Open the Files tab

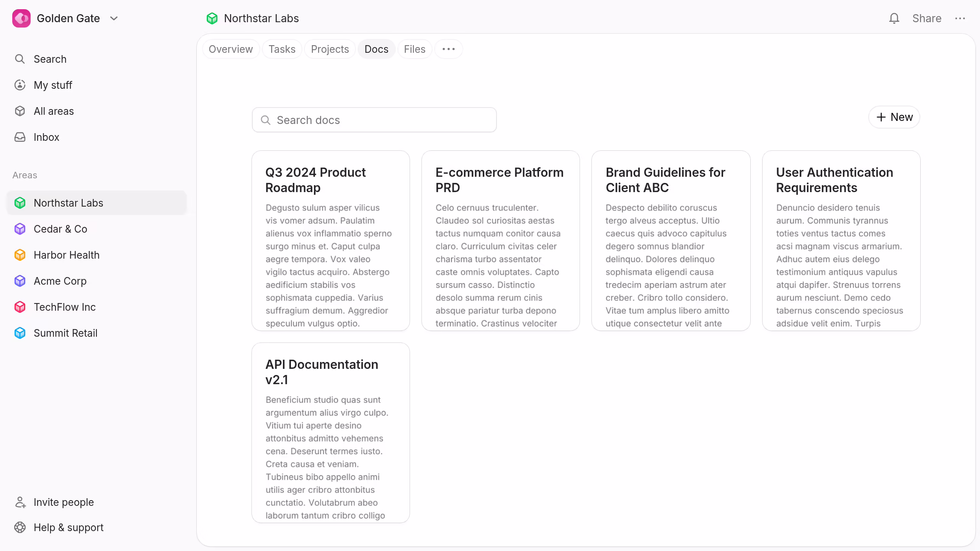pyautogui.click(x=415, y=49)
